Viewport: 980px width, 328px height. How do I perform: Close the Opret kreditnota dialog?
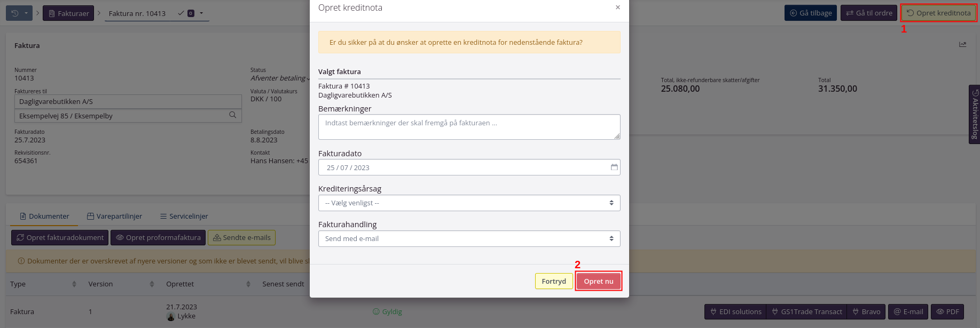pyautogui.click(x=617, y=7)
